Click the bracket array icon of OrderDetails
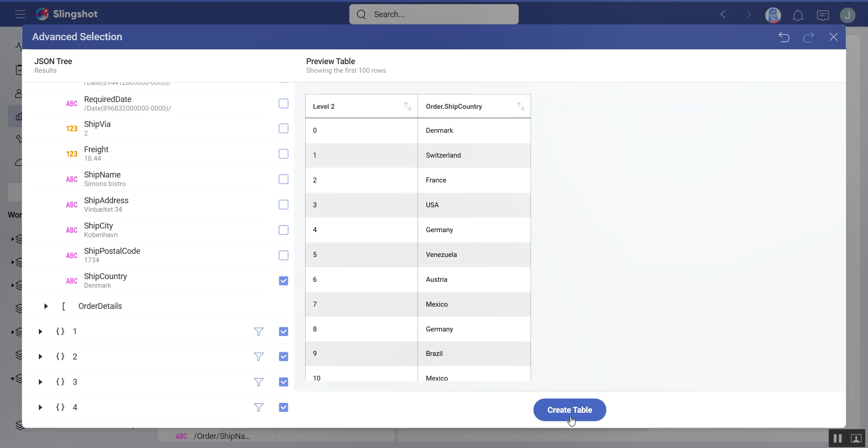The width and height of the screenshot is (868, 448). pyautogui.click(x=64, y=306)
